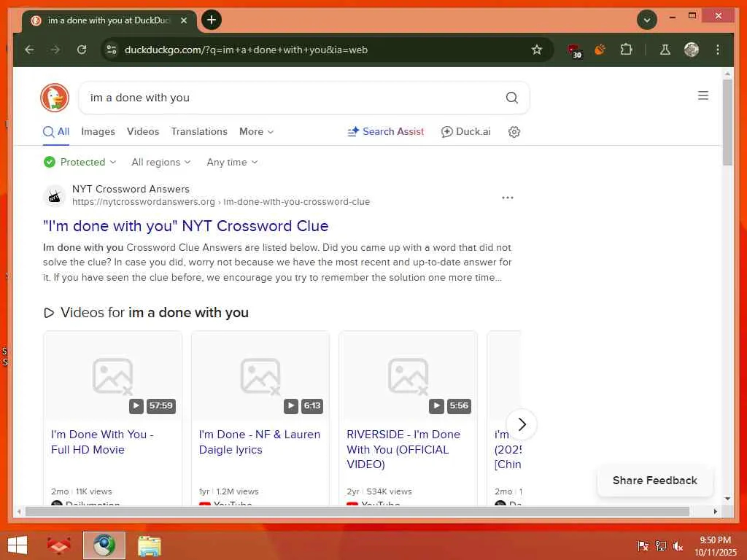
Task: Open the red taskbar app icon
Action: 58,545
